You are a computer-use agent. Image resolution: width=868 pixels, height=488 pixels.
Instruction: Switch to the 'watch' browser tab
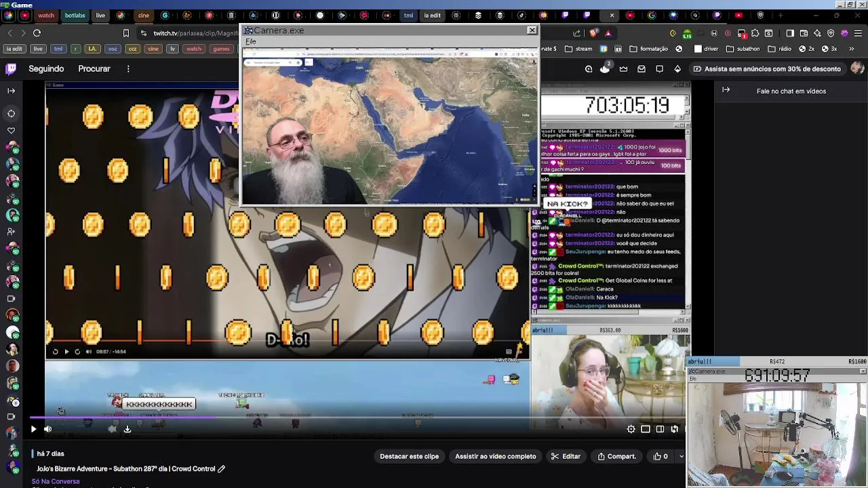[x=46, y=16]
